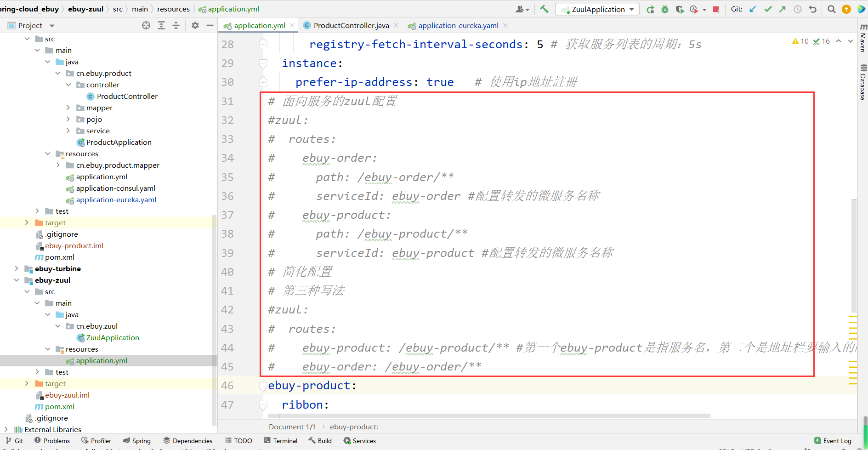Viewport: 868px width, 450px height.
Task: Expand External Libraries node
Action: pos(6,429)
